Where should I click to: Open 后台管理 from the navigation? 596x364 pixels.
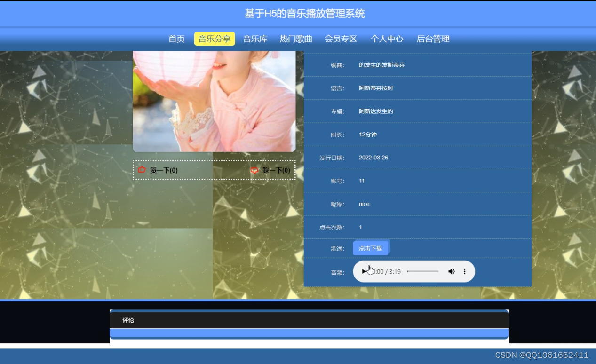(432, 39)
